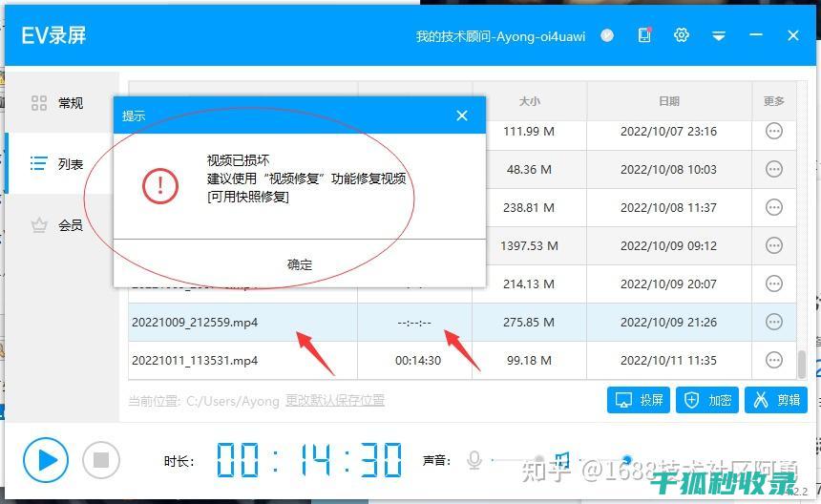Image resolution: width=821 pixels, height=504 pixels.
Task: Click the size 1397.53 M cell
Action: pos(530,246)
